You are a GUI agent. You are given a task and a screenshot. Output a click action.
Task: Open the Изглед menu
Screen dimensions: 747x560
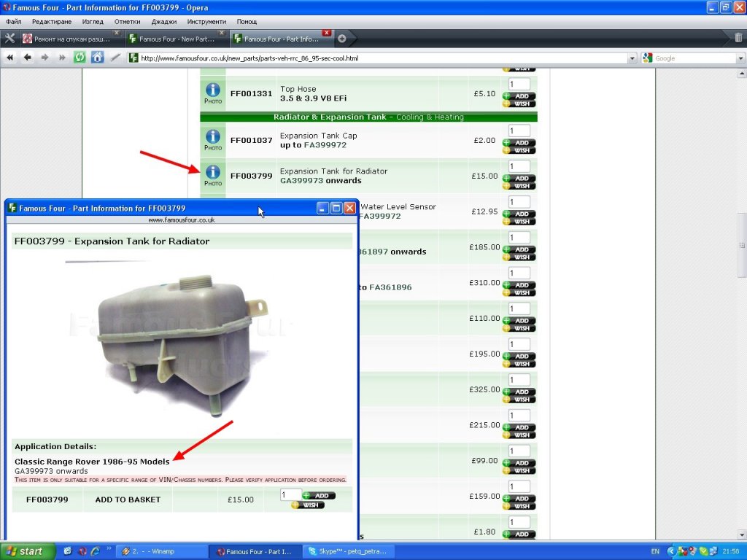click(93, 21)
